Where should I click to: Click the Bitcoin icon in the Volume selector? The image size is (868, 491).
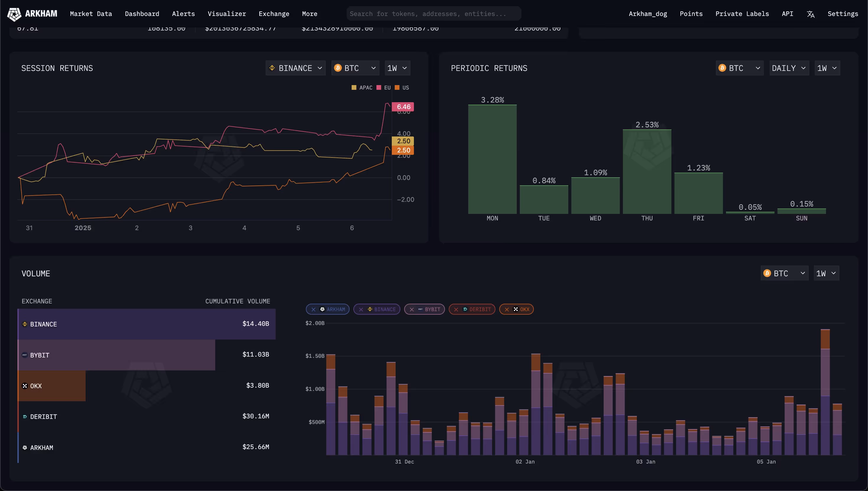point(767,273)
